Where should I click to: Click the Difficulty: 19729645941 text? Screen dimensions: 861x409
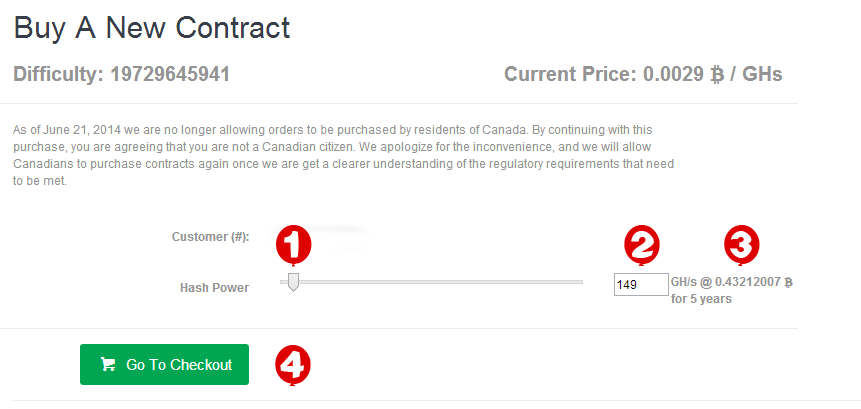coord(122,75)
